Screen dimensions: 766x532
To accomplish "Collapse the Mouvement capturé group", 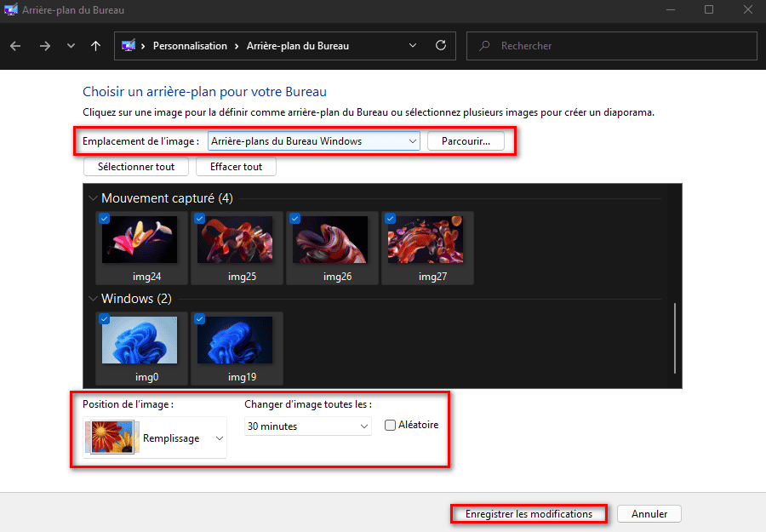I will [93, 198].
